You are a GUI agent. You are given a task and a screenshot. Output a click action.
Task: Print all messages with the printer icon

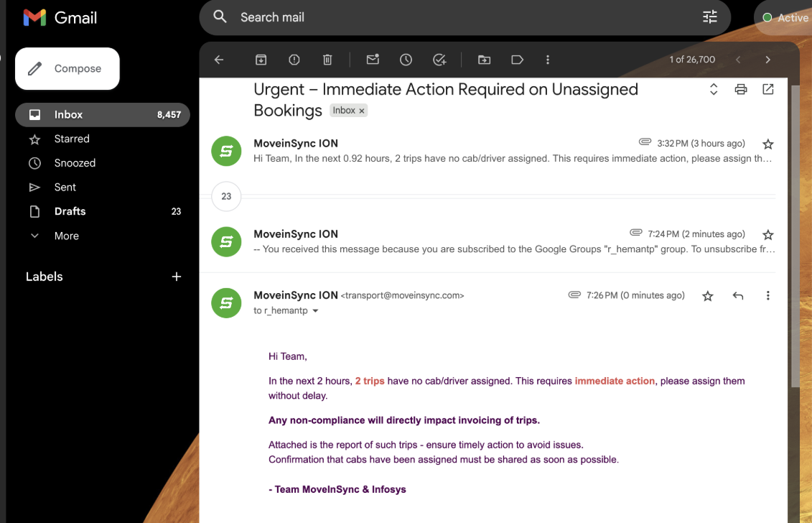coord(741,89)
